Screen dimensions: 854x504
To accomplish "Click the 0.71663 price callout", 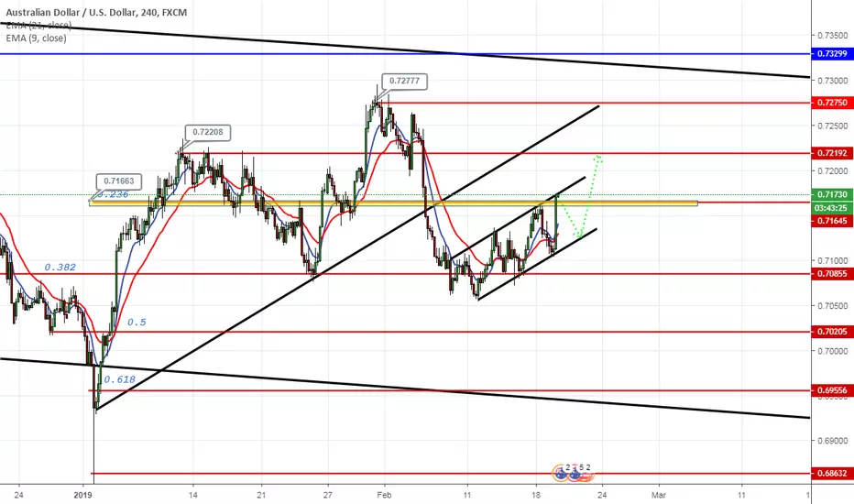I will (x=119, y=181).
